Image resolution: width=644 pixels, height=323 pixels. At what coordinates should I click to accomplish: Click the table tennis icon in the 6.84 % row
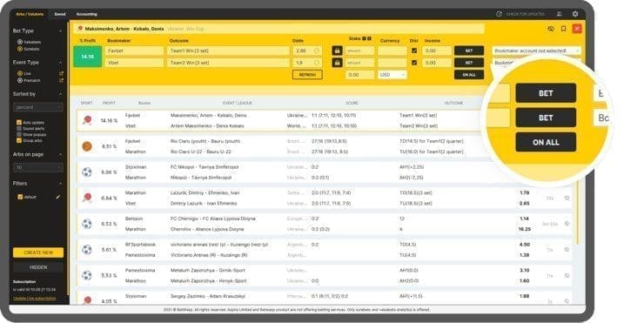pos(87,198)
